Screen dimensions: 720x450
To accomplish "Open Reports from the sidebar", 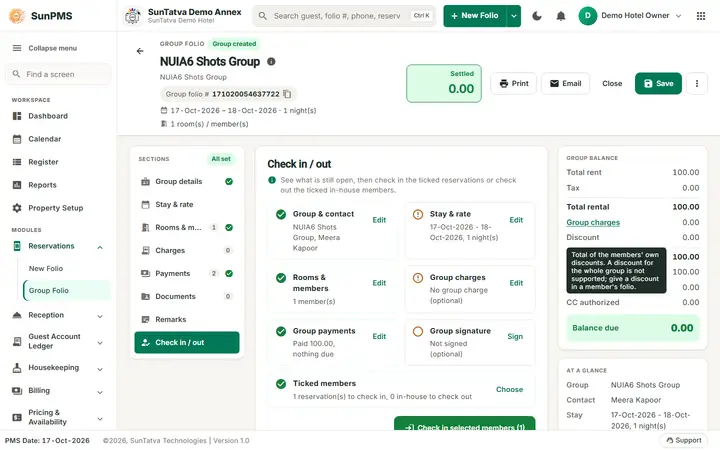I will [x=58, y=185].
